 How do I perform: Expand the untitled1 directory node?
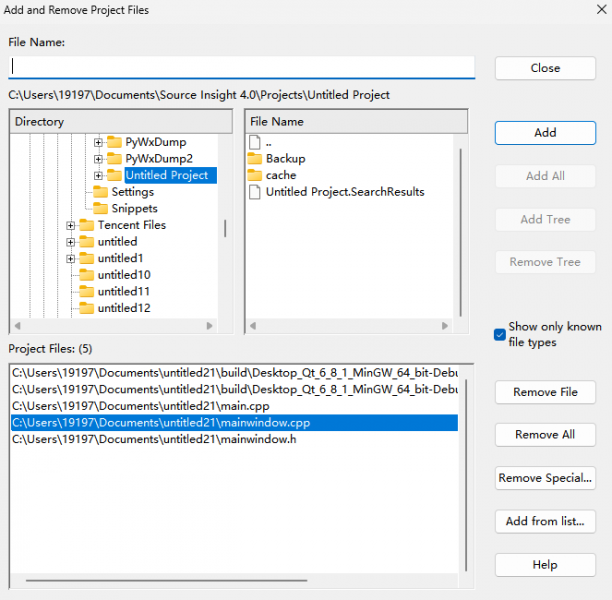pos(71,258)
